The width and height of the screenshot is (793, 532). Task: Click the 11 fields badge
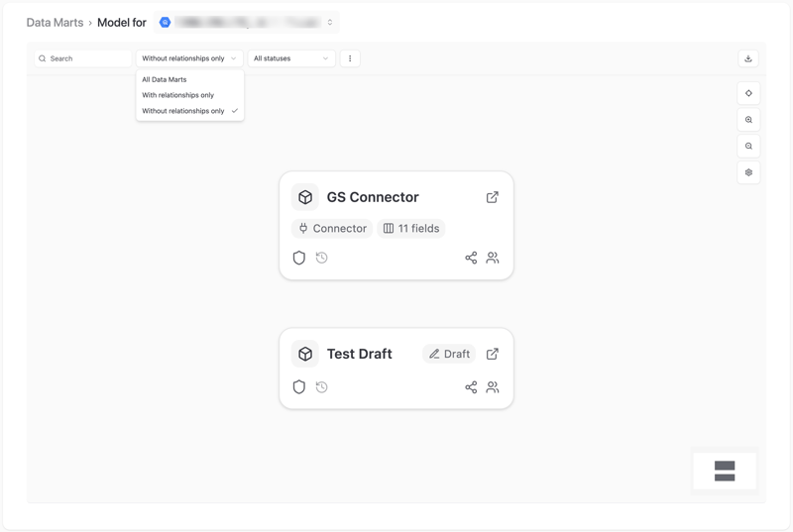pos(411,229)
